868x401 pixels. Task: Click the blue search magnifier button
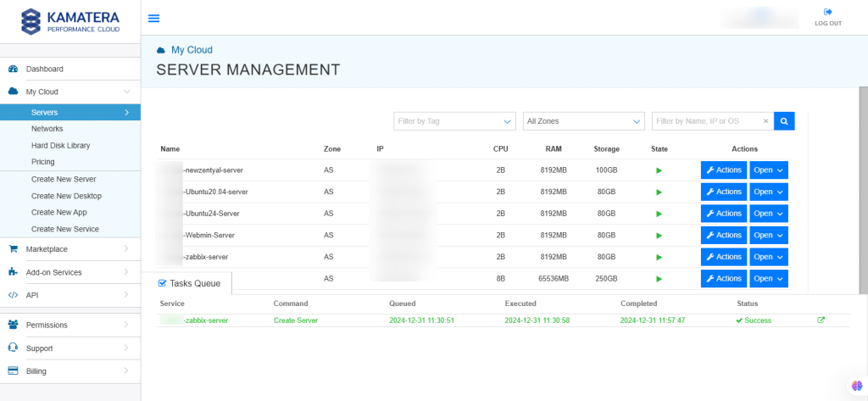click(784, 120)
